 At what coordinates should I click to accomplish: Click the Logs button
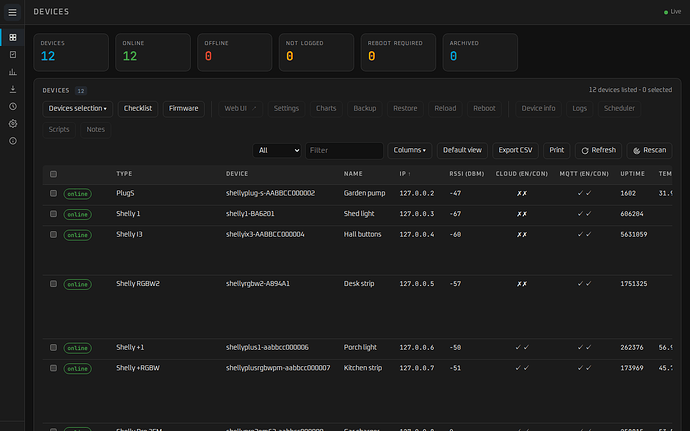click(580, 109)
